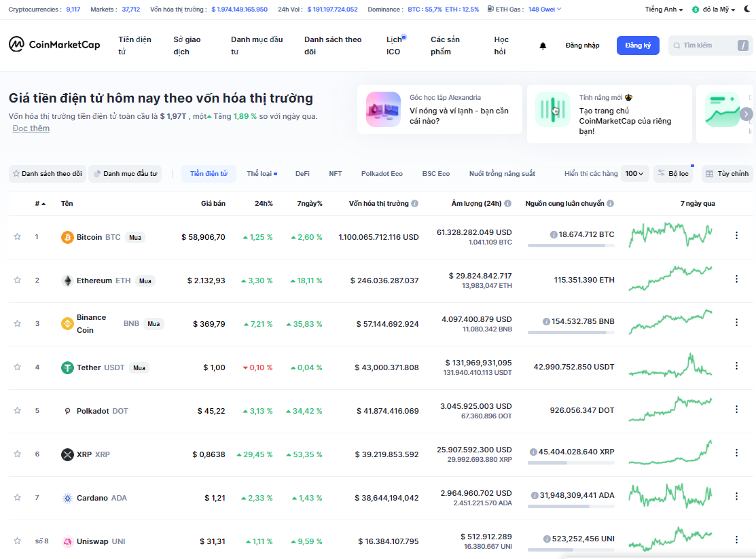Viewport: 756px width, 559px height.
Task: Open the Tiếng Anh language dropdown
Action: (664, 9)
